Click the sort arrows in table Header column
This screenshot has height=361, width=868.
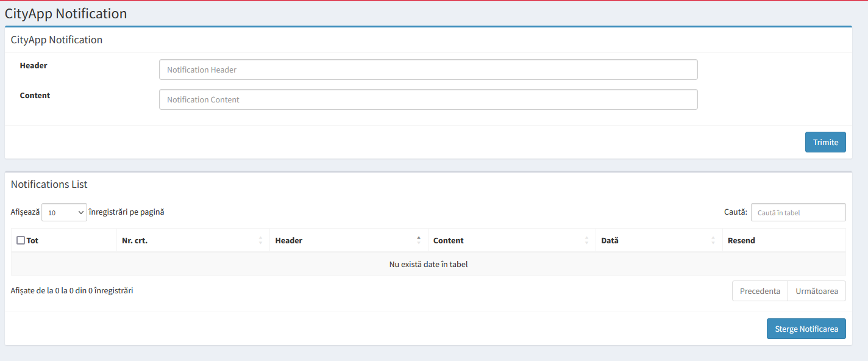click(418, 240)
